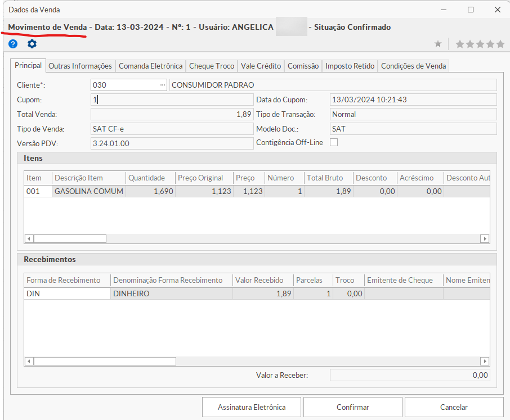Screen dimensions: 510x420
Task: Click Troco column header
Action: coord(348,281)
